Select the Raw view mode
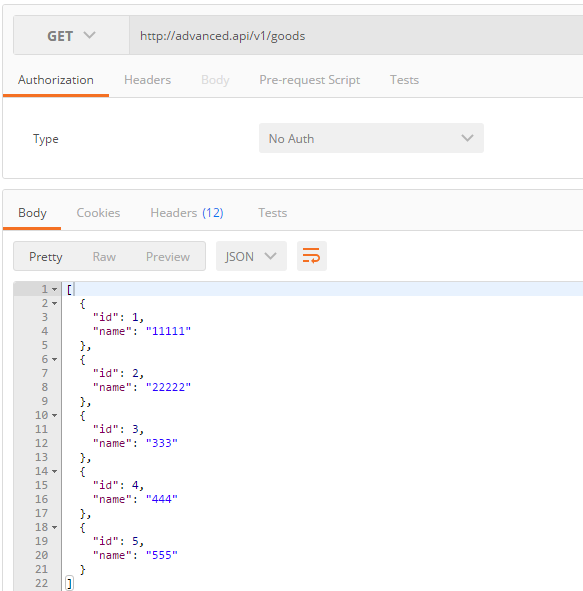 click(104, 257)
